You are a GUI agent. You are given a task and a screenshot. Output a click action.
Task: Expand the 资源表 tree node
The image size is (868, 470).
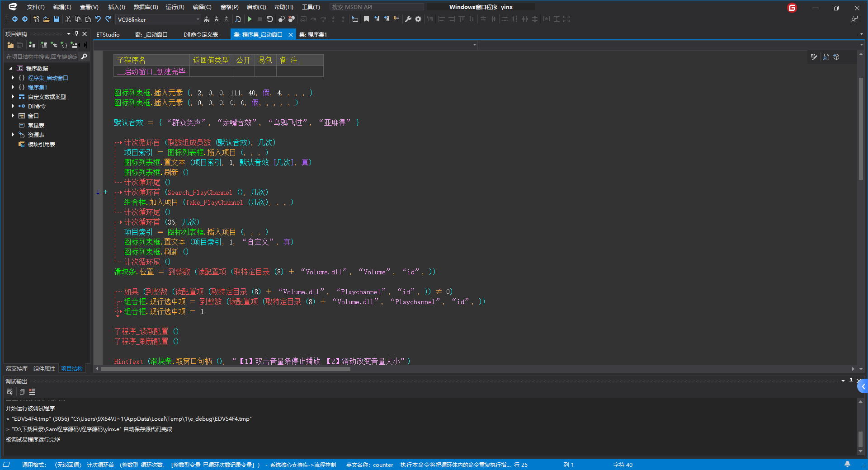[13, 135]
